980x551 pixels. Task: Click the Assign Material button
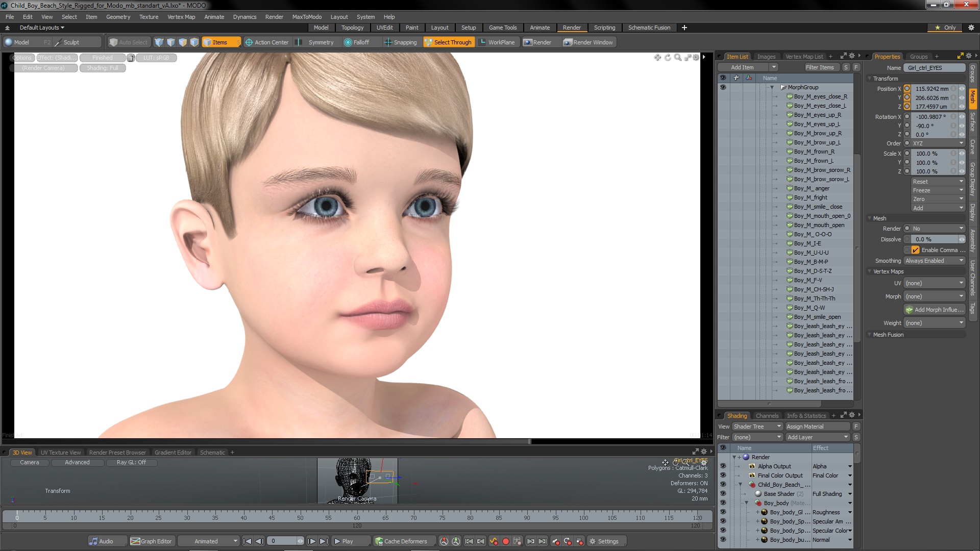click(804, 427)
